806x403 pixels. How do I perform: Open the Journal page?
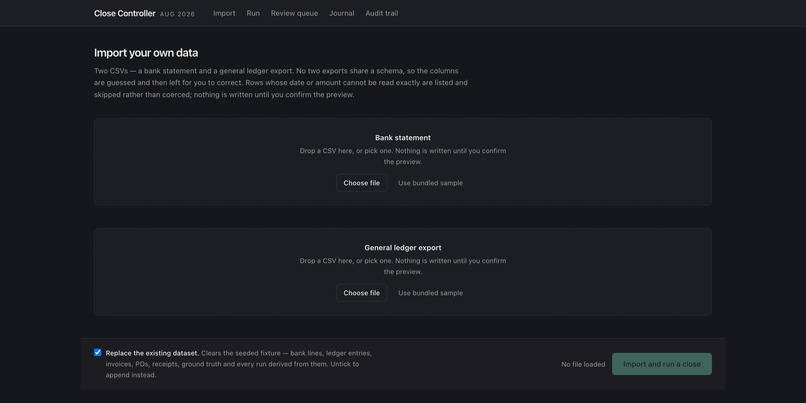(x=342, y=13)
